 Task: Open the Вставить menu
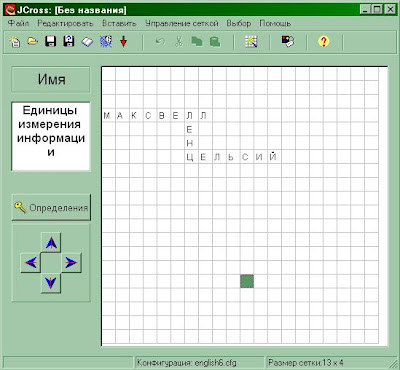point(119,24)
